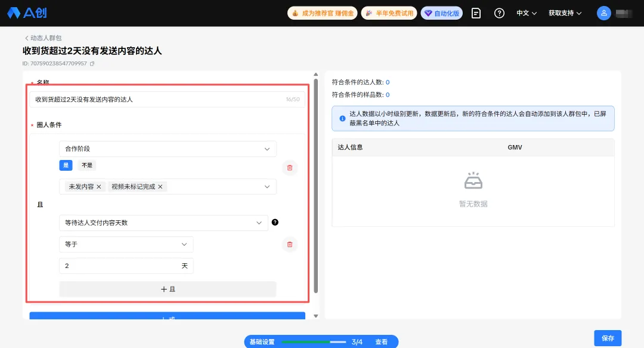Remove the 未发内容 tag
The height and width of the screenshot is (348, 644).
click(x=99, y=187)
